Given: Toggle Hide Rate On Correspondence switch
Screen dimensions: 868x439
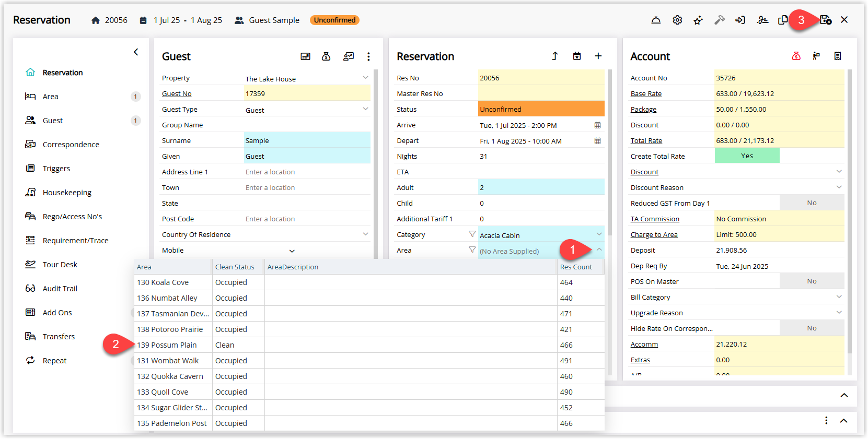Looking at the screenshot, I should (x=812, y=328).
